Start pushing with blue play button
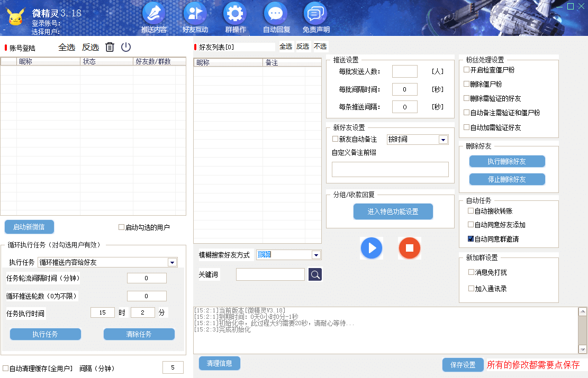The height and width of the screenshot is (378, 588). [x=372, y=248]
